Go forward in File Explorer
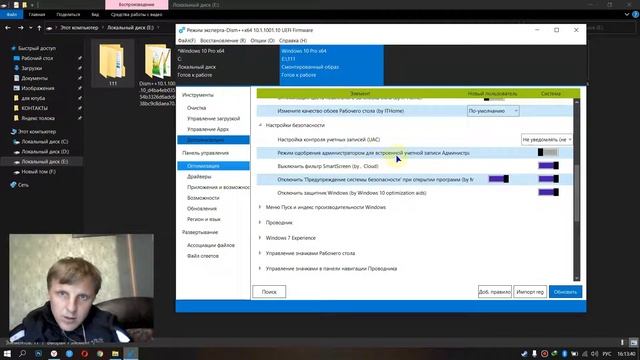 tap(20, 28)
